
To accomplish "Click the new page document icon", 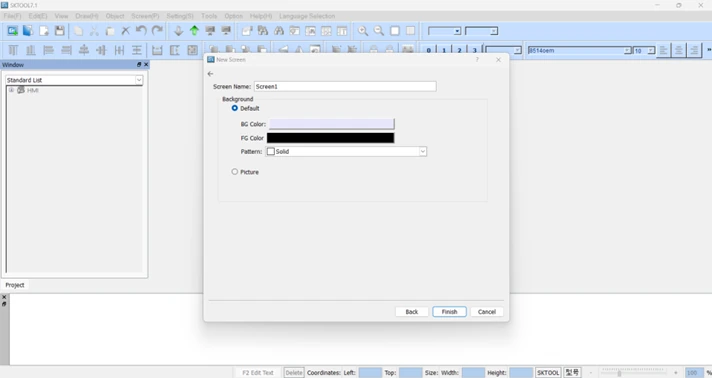I will (x=44, y=31).
